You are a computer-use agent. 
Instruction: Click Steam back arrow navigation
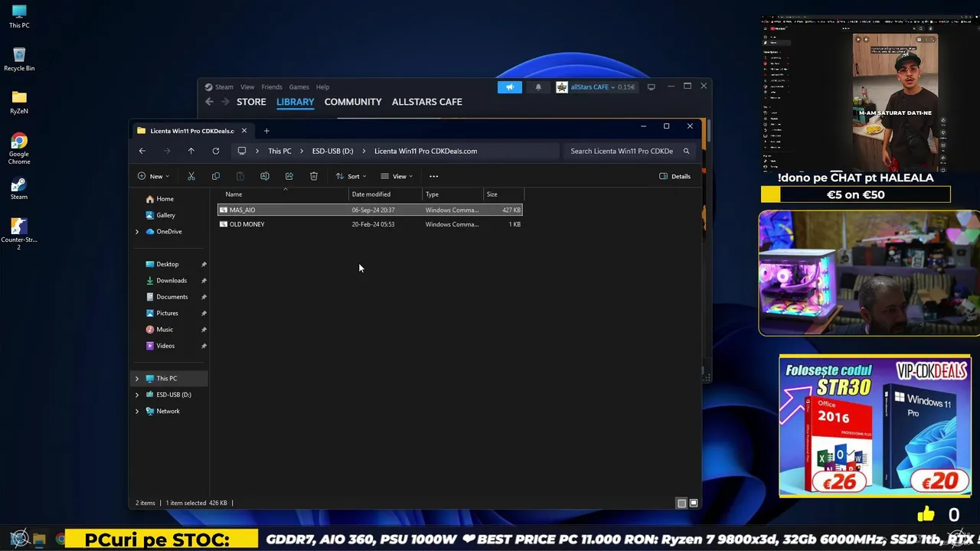point(209,102)
